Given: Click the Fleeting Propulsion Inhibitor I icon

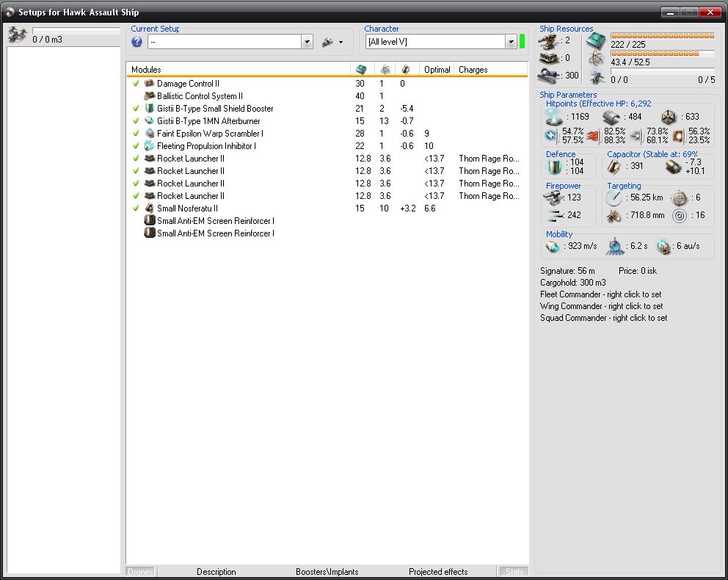Looking at the screenshot, I should click(149, 146).
